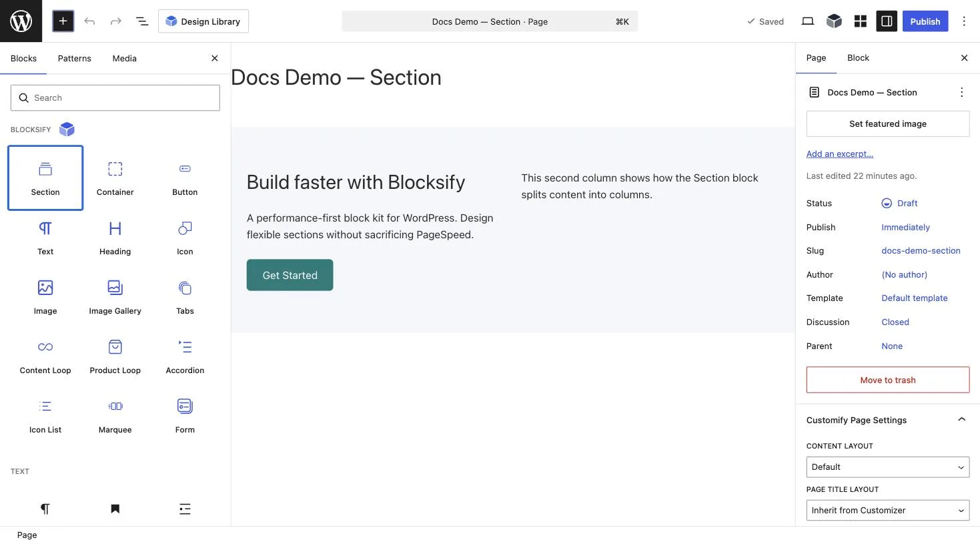This screenshot has height=542, width=980.
Task: Insert the Tabs block
Action: pos(185,297)
